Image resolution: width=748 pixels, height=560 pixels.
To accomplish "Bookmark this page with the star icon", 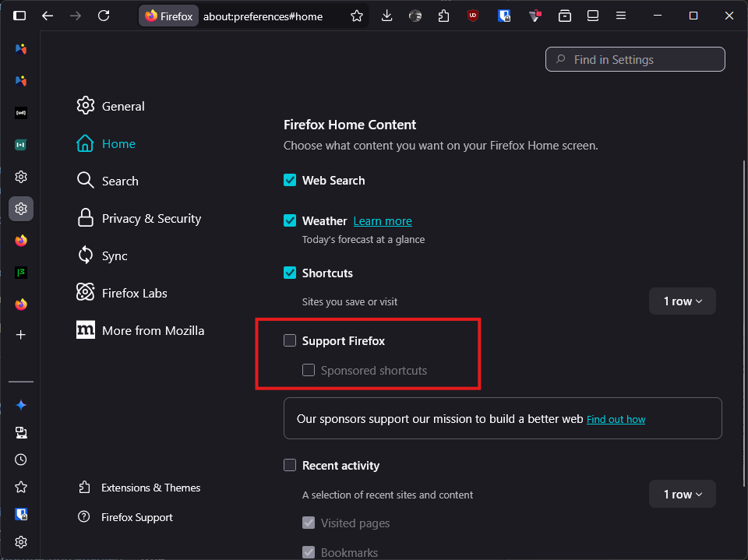I will pos(357,16).
